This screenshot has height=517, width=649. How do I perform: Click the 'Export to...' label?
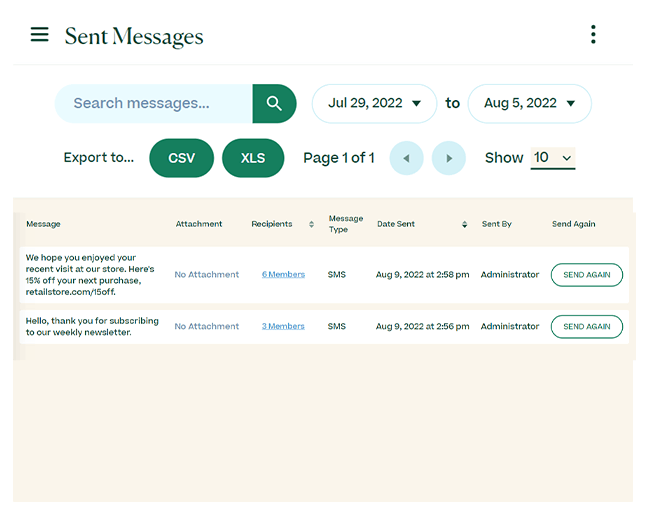[x=99, y=158]
